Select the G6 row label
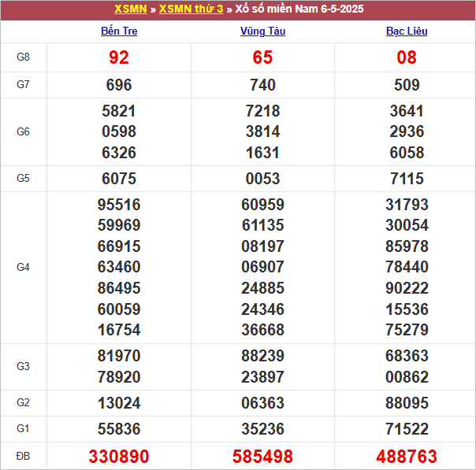This screenshot has width=476, height=470. pyautogui.click(x=23, y=131)
